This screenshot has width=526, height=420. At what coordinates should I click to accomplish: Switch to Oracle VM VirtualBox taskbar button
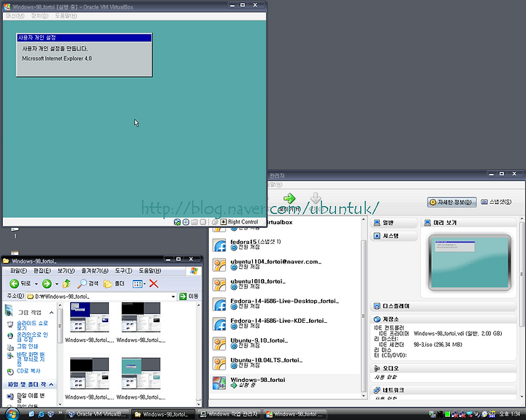click(97, 414)
